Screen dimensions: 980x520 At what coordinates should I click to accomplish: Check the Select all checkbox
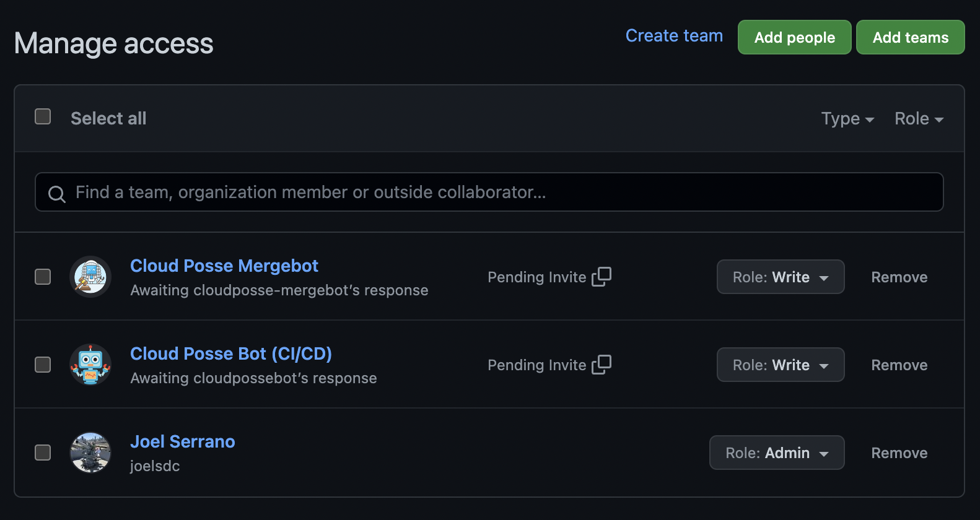pyautogui.click(x=43, y=116)
